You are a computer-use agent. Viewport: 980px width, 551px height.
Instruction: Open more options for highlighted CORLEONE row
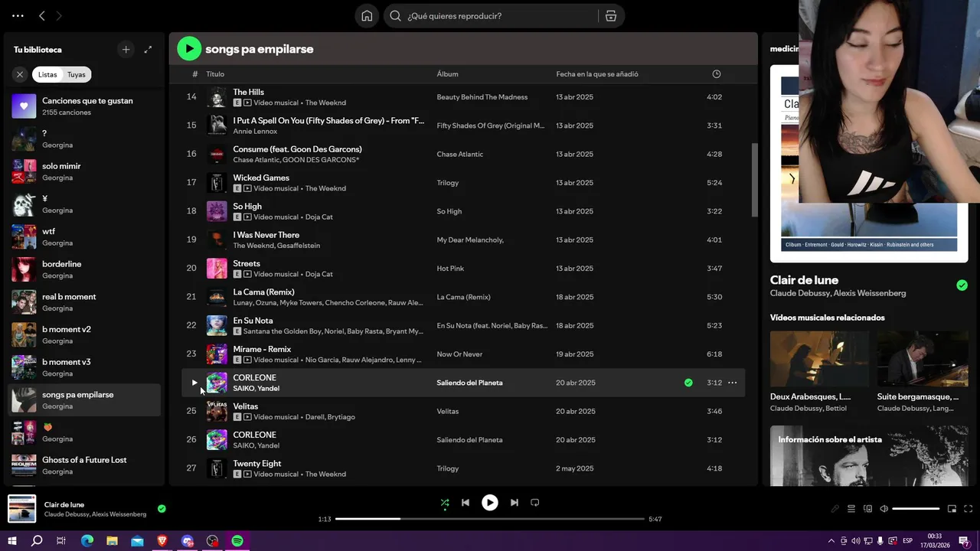tap(732, 383)
